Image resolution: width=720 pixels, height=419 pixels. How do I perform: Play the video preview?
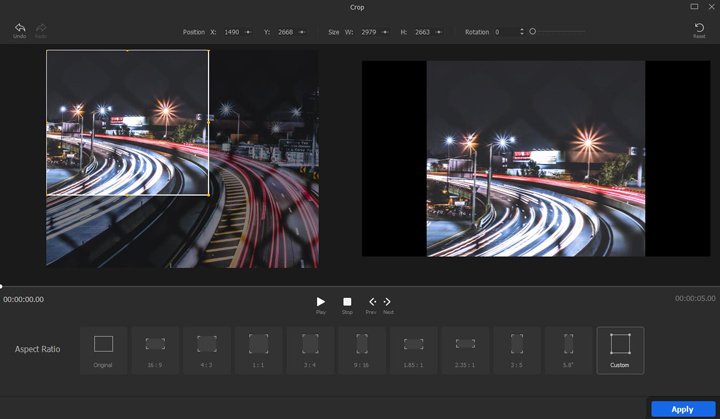click(x=321, y=302)
